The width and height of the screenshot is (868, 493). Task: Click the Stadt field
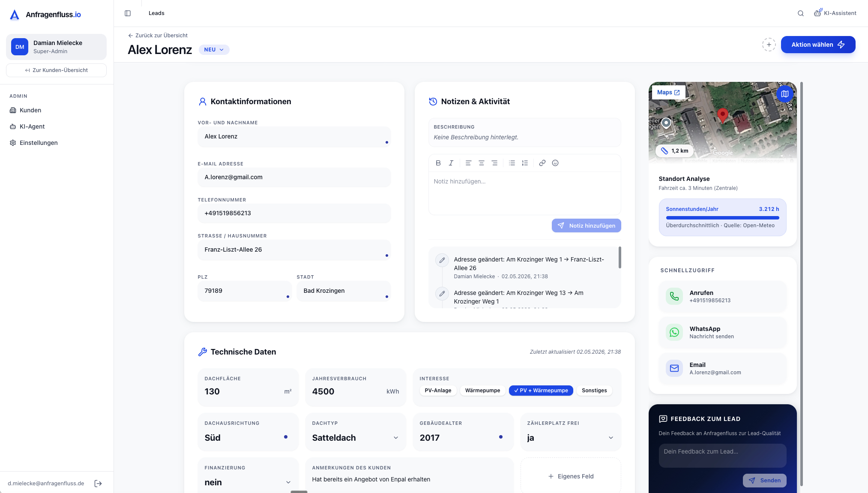pos(344,291)
